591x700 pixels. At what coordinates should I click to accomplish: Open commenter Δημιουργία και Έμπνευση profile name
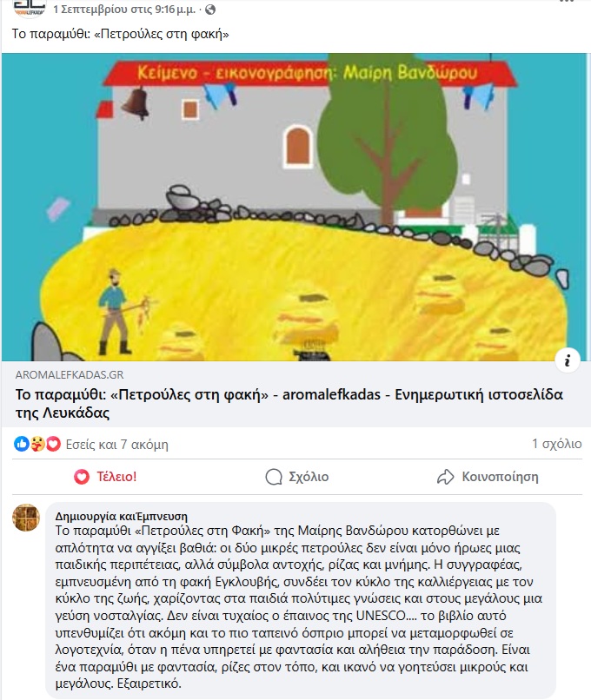122,517
